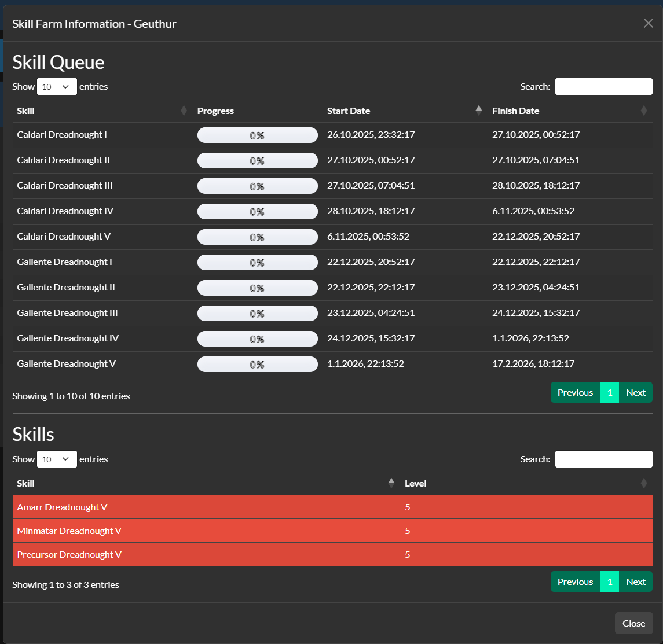Screen dimensions: 663x644
Task: Click the Start Date sort arrow icon
Action: click(x=478, y=111)
